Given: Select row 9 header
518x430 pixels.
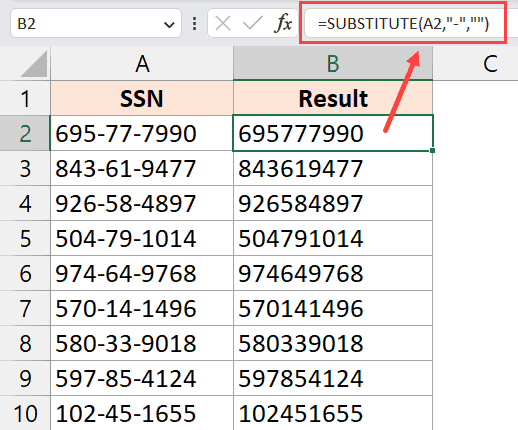Looking at the screenshot, I should 25,378.
